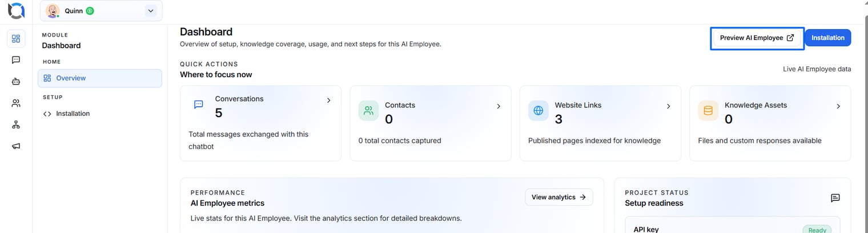868x233 pixels.
Task: Click the 'Live AI Employee data' text
Action: click(x=817, y=69)
